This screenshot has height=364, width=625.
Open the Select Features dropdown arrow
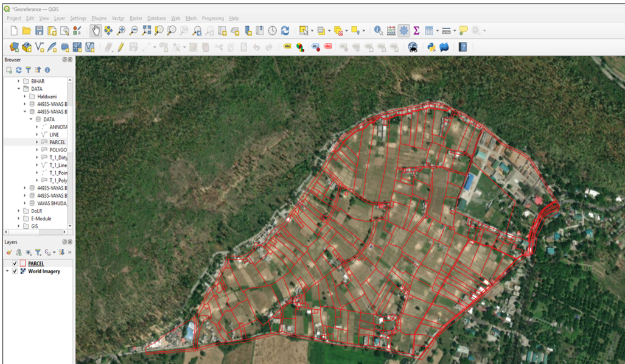[312, 30]
